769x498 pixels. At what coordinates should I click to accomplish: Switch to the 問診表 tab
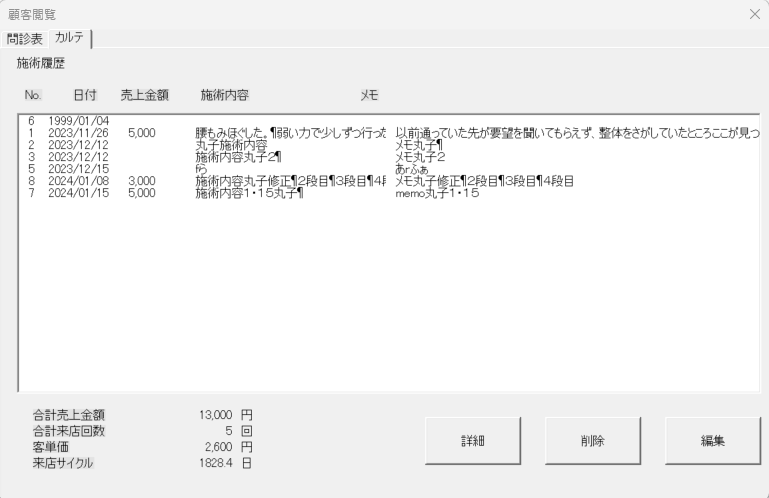click(x=25, y=39)
